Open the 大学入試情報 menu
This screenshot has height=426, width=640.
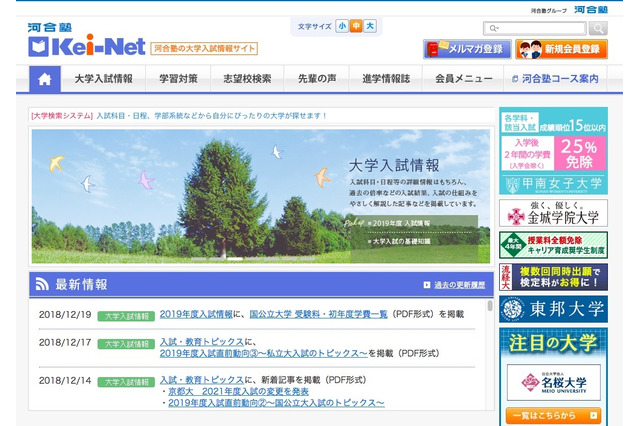click(x=103, y=79)
